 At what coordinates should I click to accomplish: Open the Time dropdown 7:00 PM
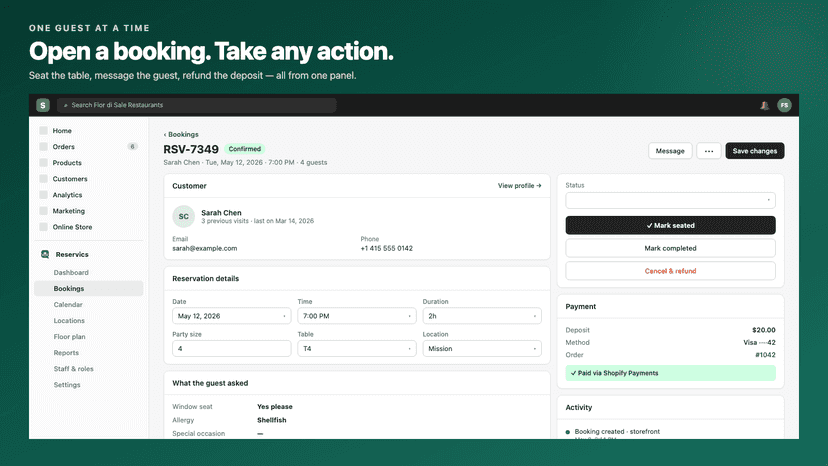point(356,316)
